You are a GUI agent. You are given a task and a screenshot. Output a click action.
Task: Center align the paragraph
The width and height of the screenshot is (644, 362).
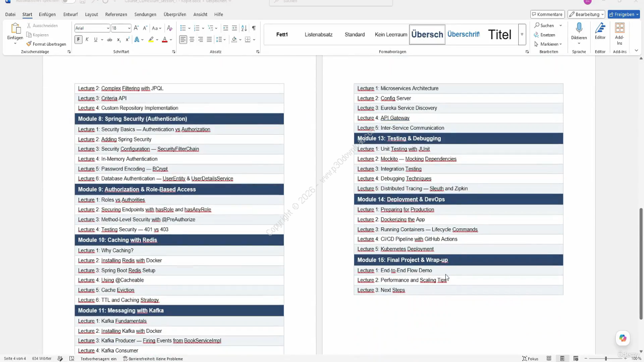point(192,40)
